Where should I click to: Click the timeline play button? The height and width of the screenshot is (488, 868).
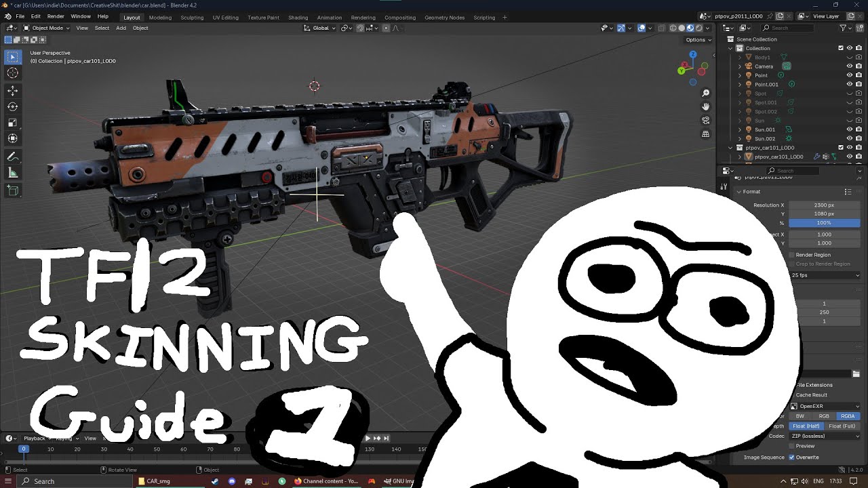coord(368,439)
